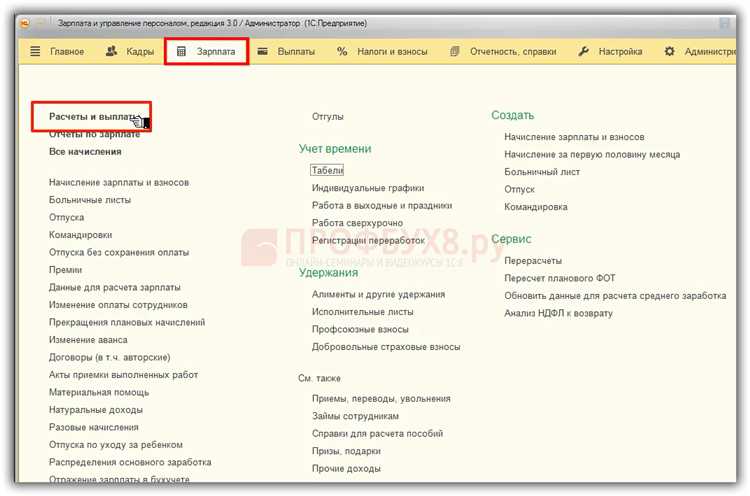Create a new Командировка under Создать

(536, 207)
